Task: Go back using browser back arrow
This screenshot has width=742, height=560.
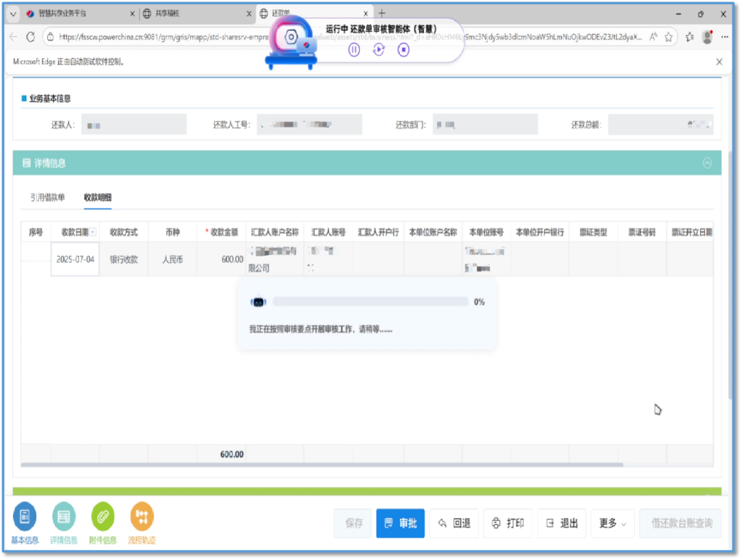Action: (13, 37)
